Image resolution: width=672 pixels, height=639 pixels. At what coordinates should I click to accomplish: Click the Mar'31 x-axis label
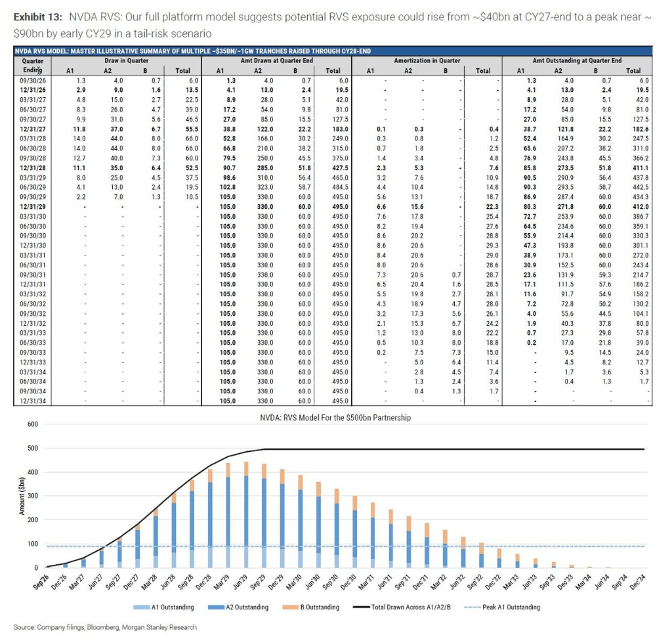366,581
